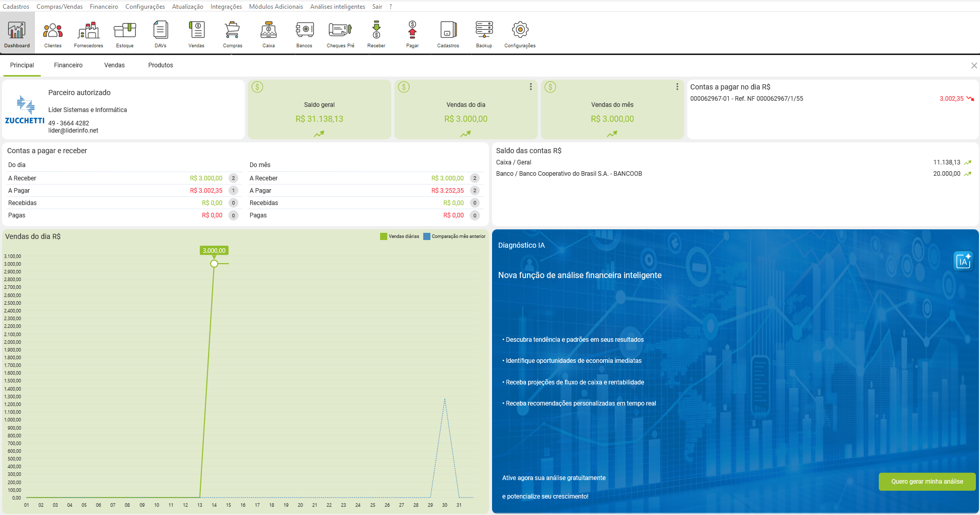Click Banco Cooperativo do Brasil BANCOOB row
Image resolution: width=980 pixels, height=515 pixels.
click(x=734, y=174)
